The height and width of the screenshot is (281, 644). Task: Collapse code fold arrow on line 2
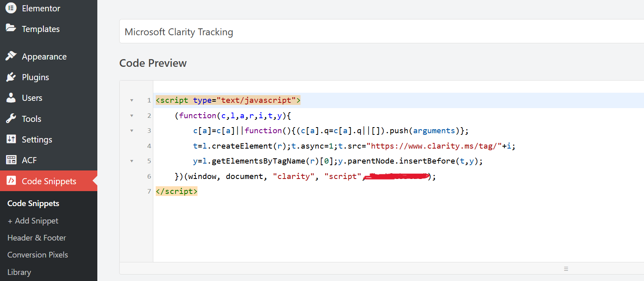point(132,116)
